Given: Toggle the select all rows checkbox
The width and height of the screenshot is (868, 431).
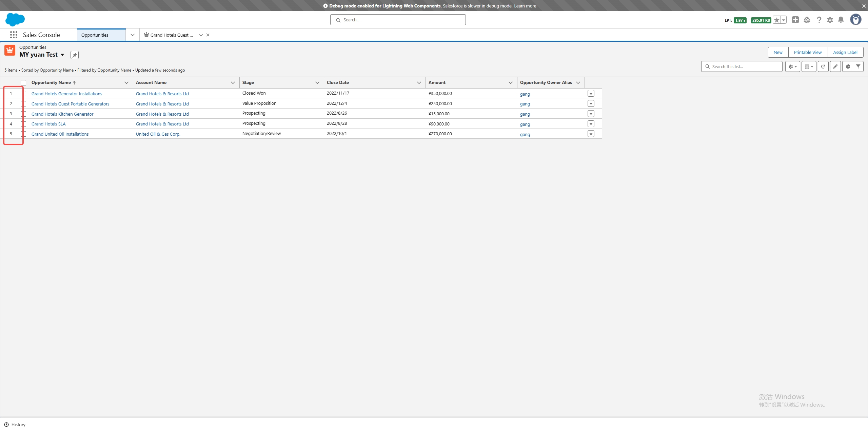Looking at the screenshot, I should pos(23,83).
